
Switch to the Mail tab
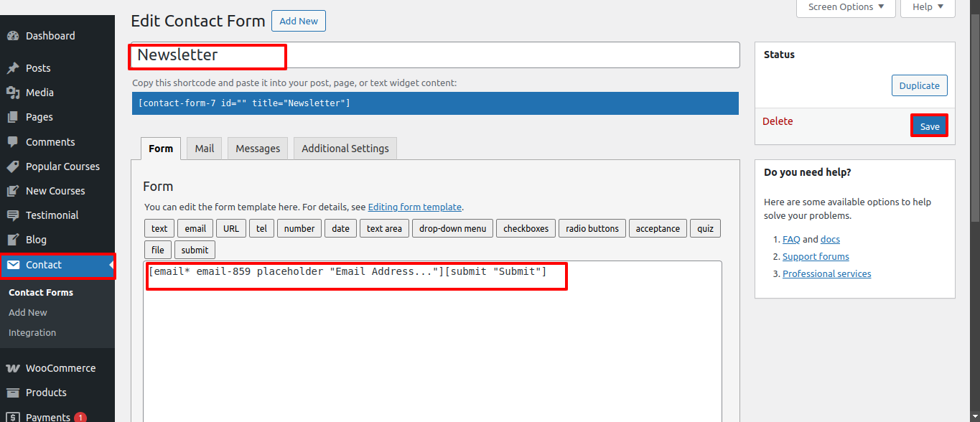tap(205, 149)
